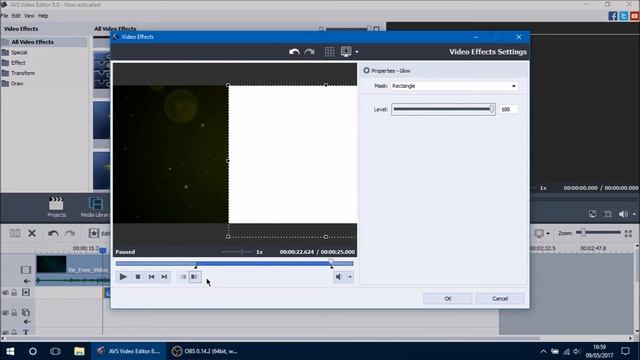Open the View menu
Viewport: 640px width, 360px height.
[x=29, y=16]
